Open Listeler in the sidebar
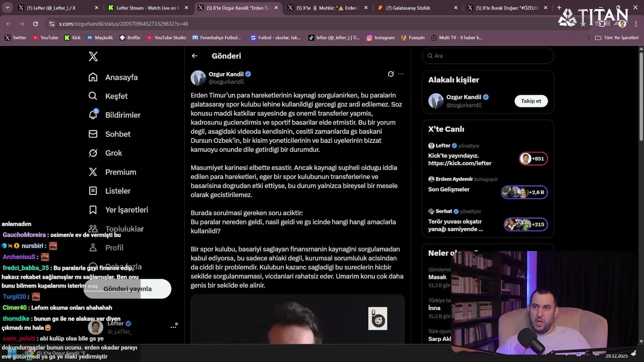Image resolution: width=644 pixels, height=362 pixels. coord(110,191)
